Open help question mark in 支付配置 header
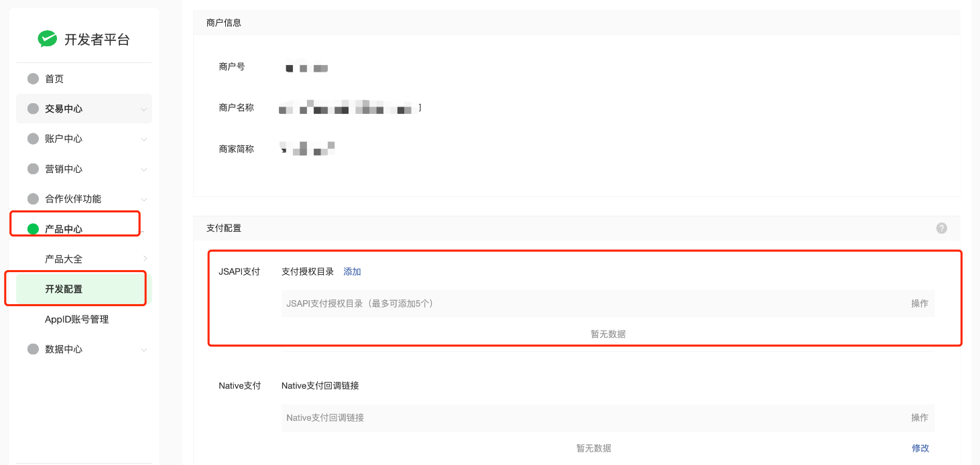The width and height of the screenshot is (980, 465). pyautogui.click(x=941, y=228)
